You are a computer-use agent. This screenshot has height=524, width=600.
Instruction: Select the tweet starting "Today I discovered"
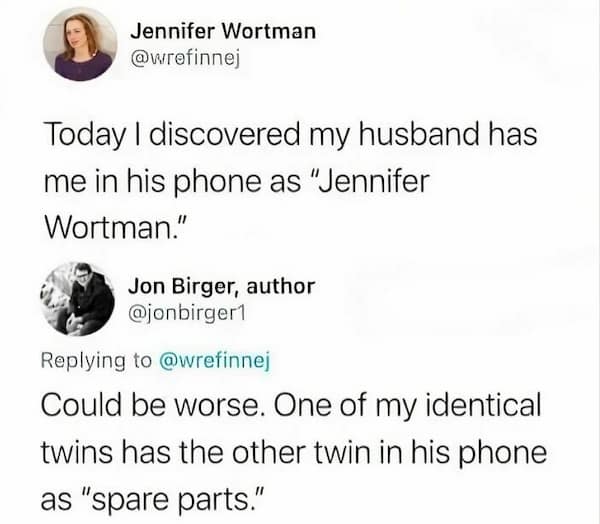click(291, 181)
